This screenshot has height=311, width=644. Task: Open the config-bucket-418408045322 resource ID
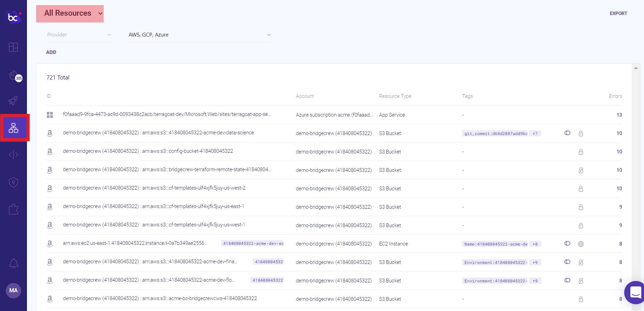148,151
